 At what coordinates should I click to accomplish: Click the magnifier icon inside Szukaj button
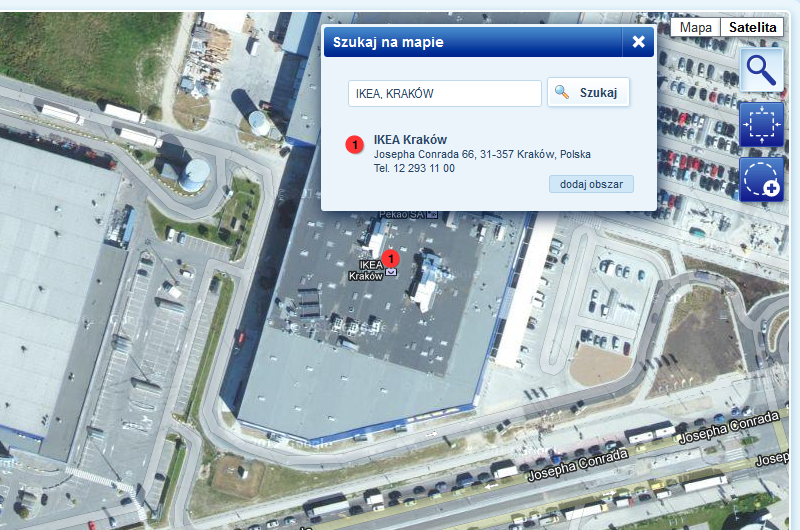pos(562,92)
